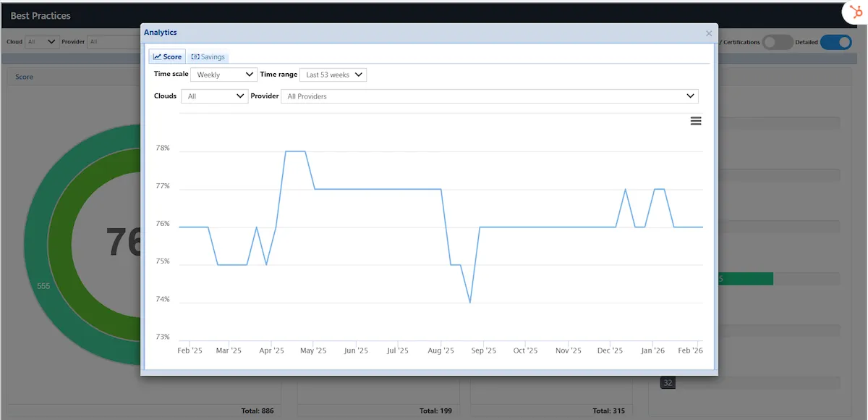
Task: Open the Time scale Weekly dropdown
Action: click(224, 75)
